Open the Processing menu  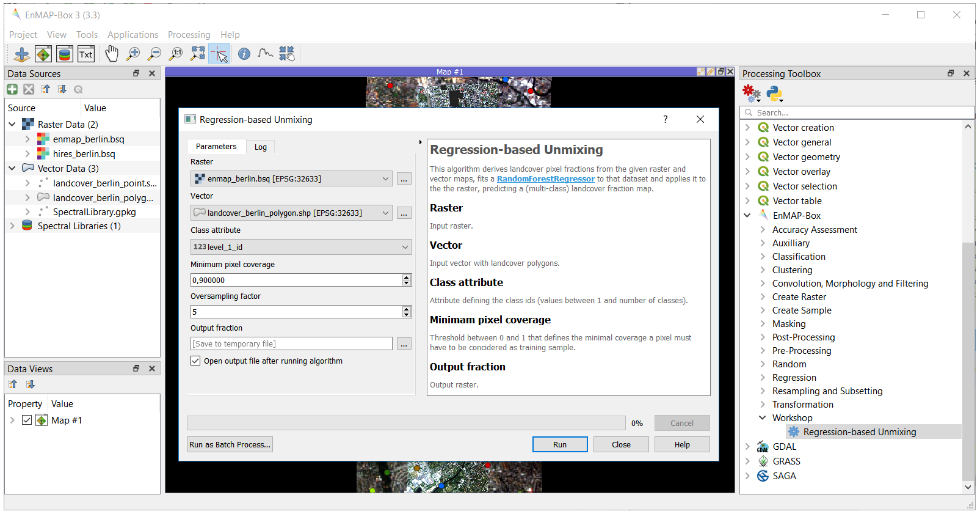point(189,35)
